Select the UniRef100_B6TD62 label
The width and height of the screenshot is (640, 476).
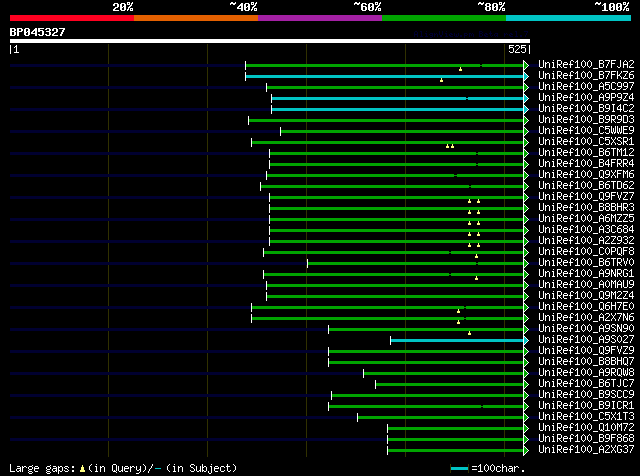tap(586, 186)
